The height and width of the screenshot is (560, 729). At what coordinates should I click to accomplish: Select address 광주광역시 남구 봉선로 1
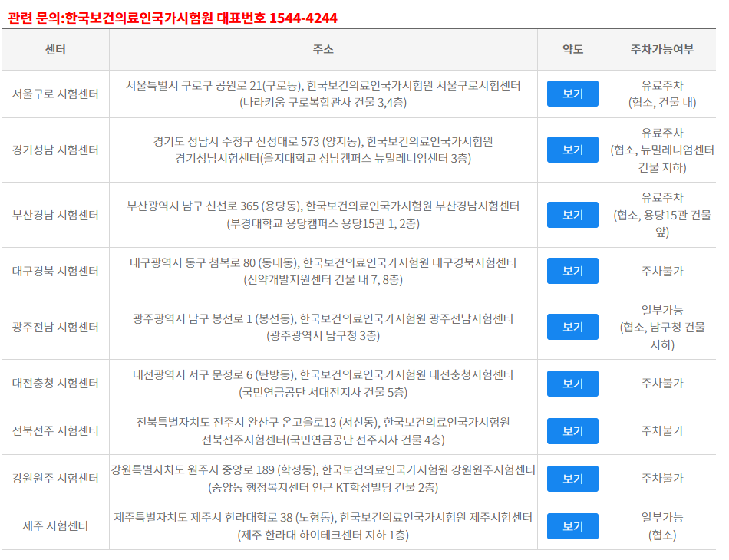click(323, 327)
